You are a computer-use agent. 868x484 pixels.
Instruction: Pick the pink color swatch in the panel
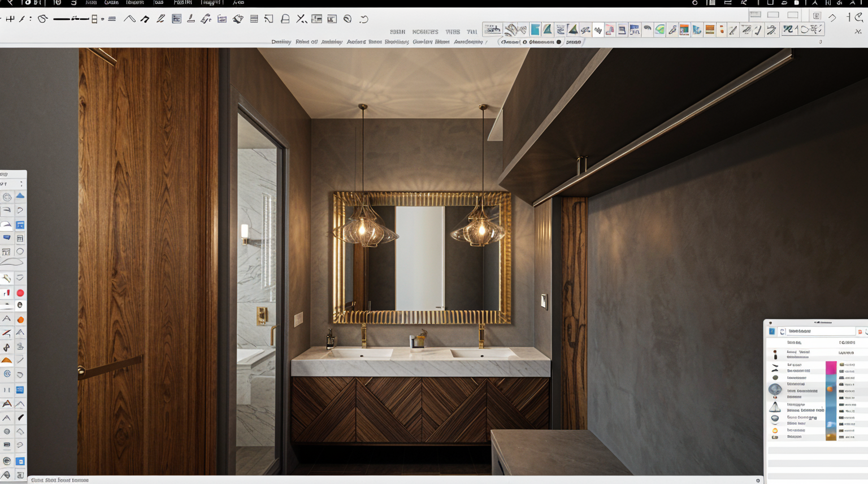[831, 368]
